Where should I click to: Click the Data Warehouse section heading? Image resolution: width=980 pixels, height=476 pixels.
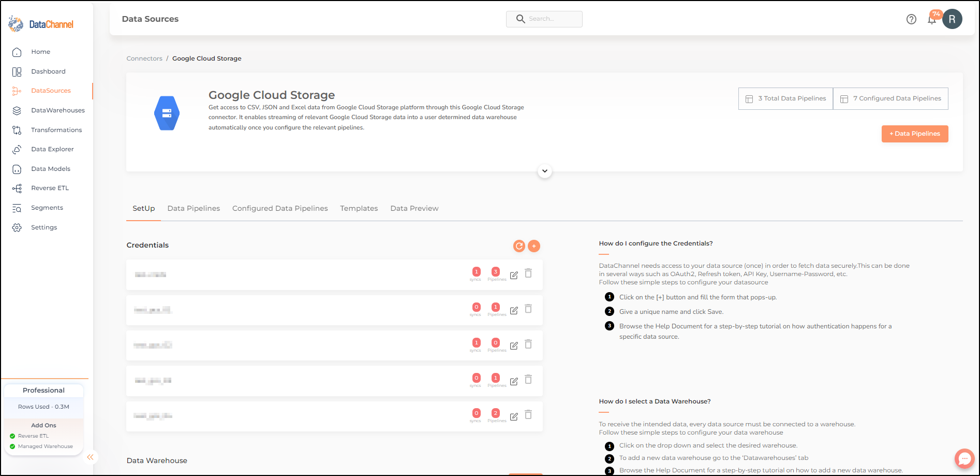[157, 460]
